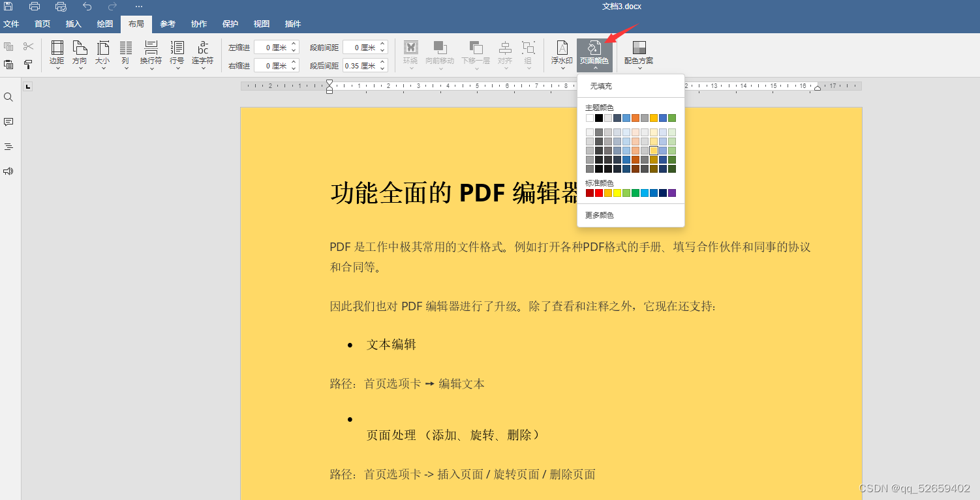Viewport: 980px width, 500px height.
Task: Open the 配色方案 color scheme tool
Action: tap(639, 54)
